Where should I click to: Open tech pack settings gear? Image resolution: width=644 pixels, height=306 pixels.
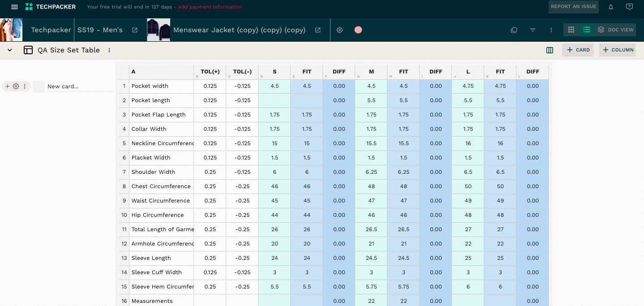(x=340, y=30)
